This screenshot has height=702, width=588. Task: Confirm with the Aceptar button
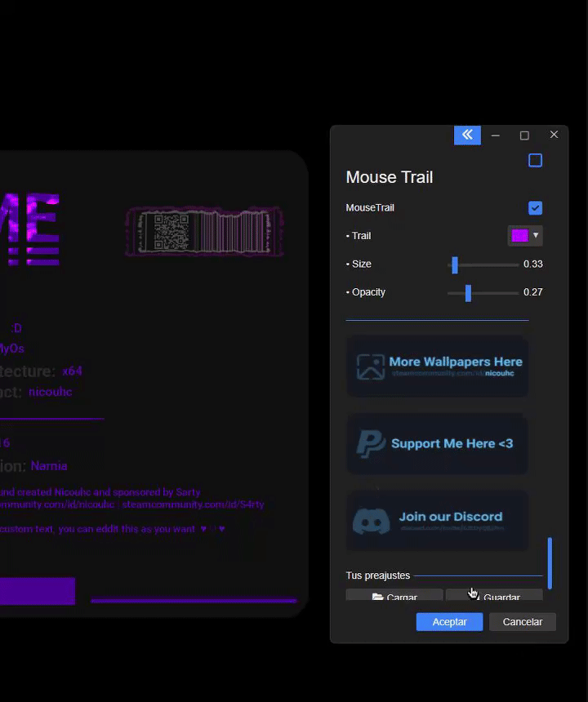(450, 622)
